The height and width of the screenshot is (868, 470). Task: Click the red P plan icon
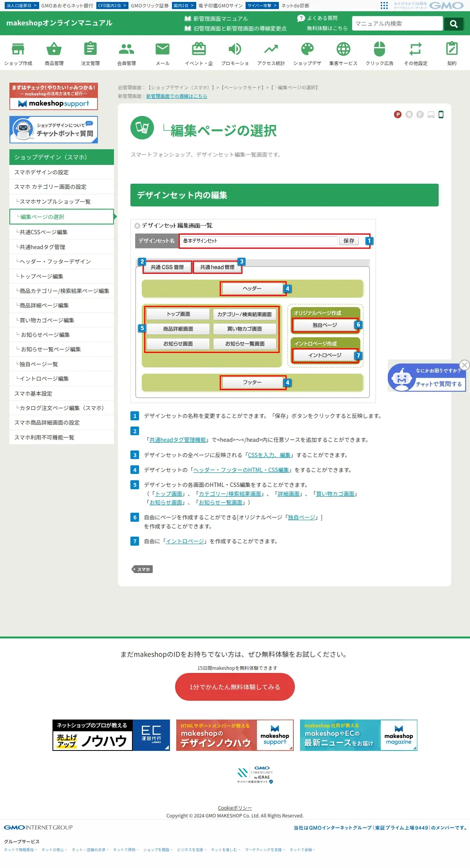[398, 114]
